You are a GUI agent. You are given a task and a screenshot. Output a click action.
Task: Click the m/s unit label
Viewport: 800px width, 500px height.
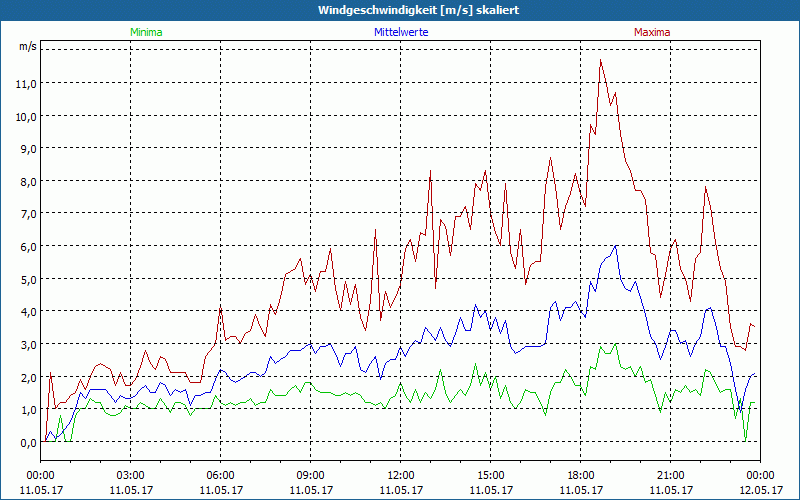pyautogui.click(x=27, y=46)
